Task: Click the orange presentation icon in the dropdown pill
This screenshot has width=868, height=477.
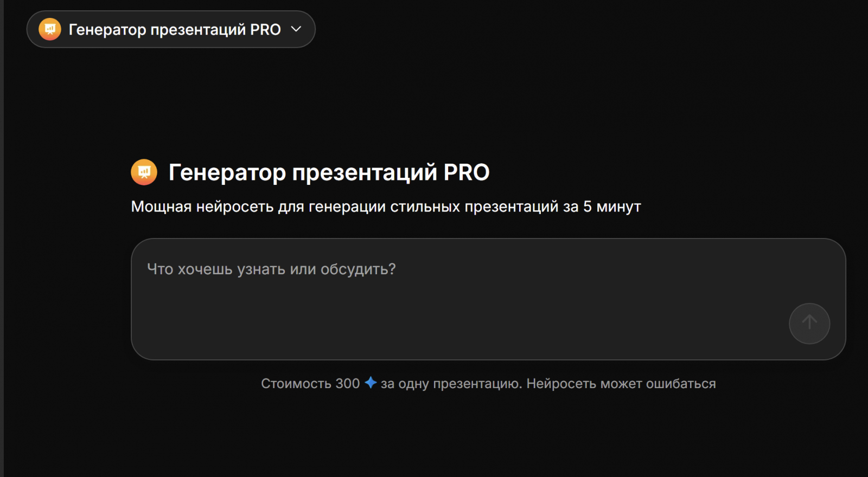Action: point(50,29)
